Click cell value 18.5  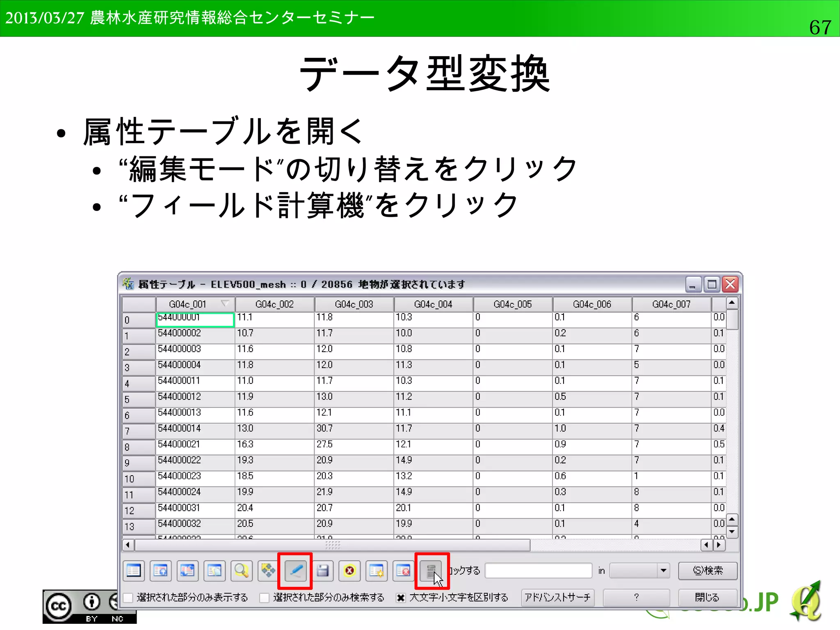coord(274,479)
